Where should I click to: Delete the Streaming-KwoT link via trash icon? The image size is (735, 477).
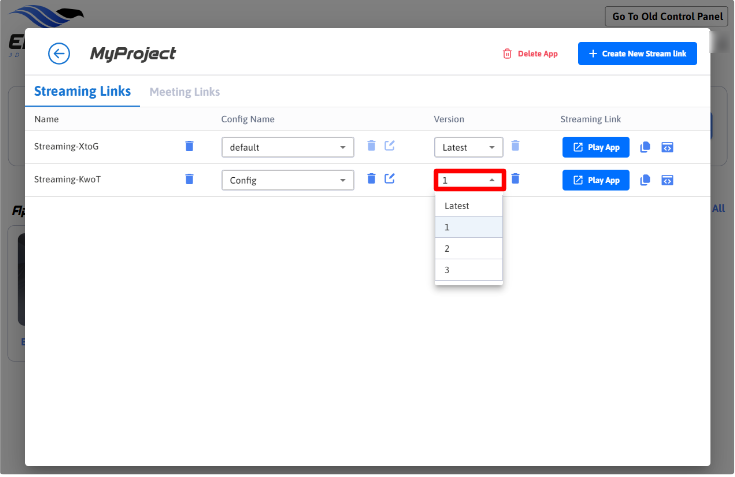click(189, 180)
